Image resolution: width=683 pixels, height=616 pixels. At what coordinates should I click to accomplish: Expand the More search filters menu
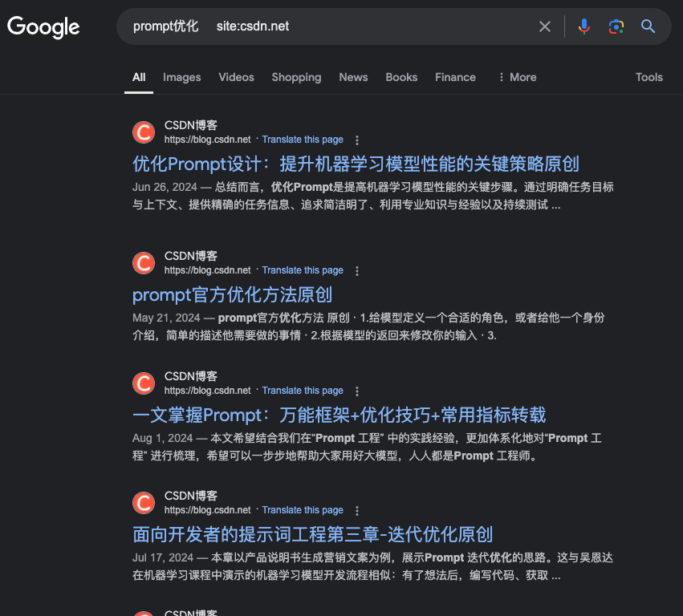click(517, 77)
